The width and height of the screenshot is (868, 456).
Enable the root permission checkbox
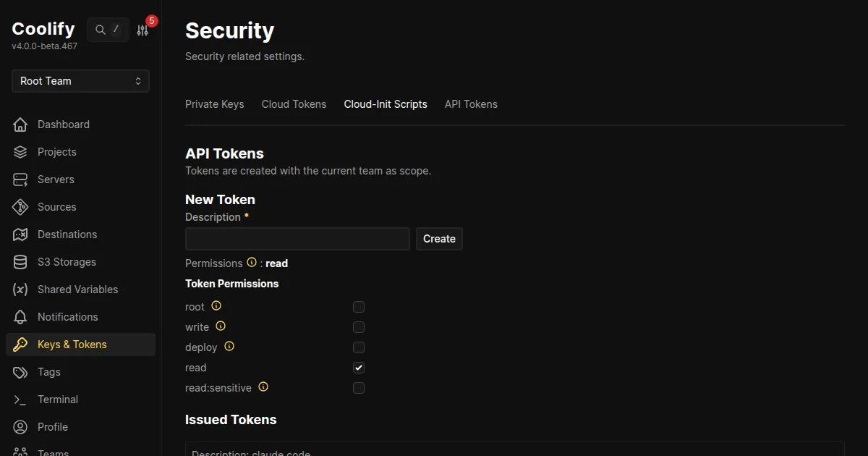[x=359, y=307]
